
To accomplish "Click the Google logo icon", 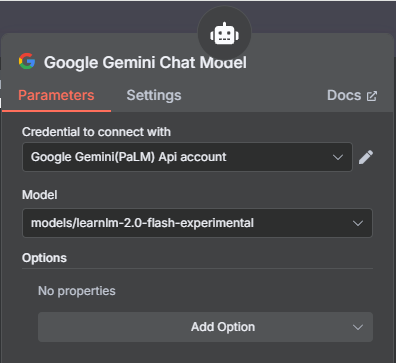I will click(x=27, y=61).
